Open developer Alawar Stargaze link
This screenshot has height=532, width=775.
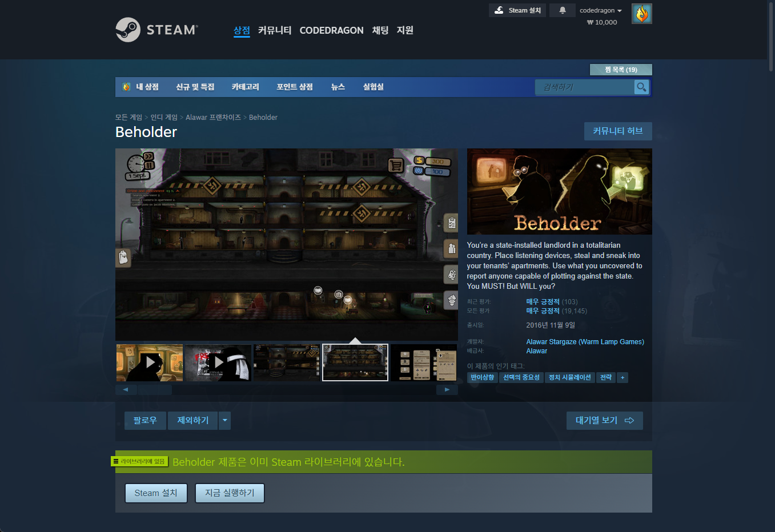tap(551, 342)
